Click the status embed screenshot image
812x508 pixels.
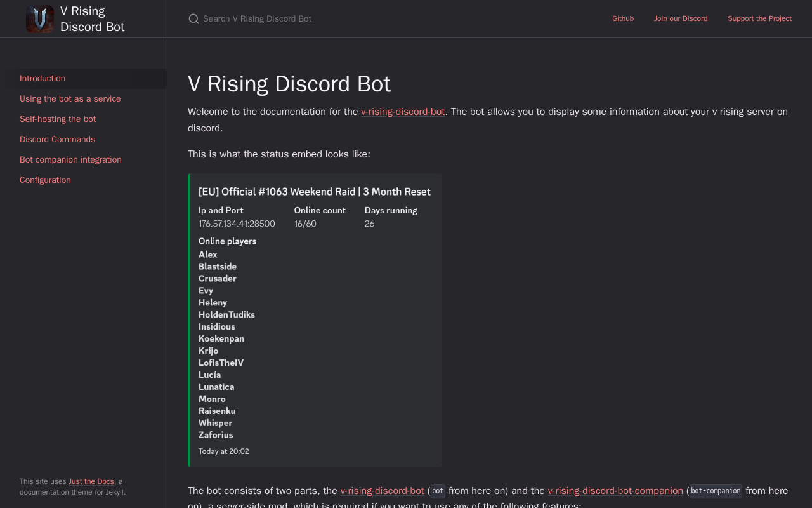coord(315,321)
